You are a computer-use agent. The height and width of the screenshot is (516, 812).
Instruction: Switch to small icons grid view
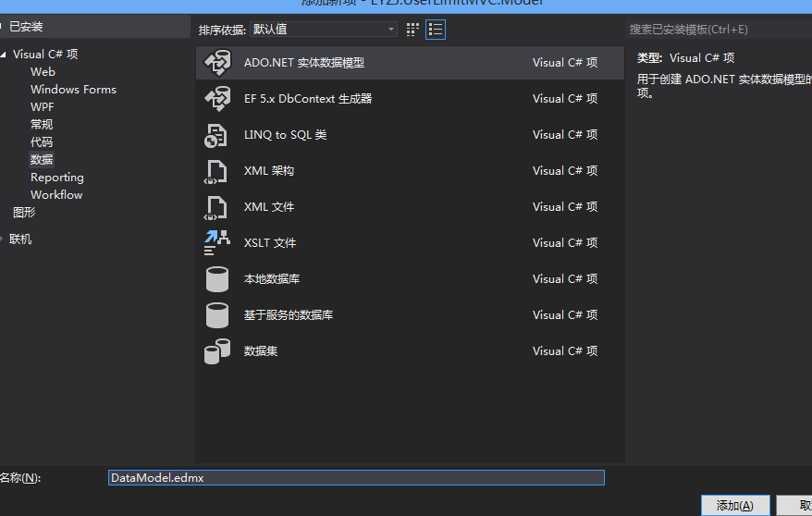pos(413,30)
